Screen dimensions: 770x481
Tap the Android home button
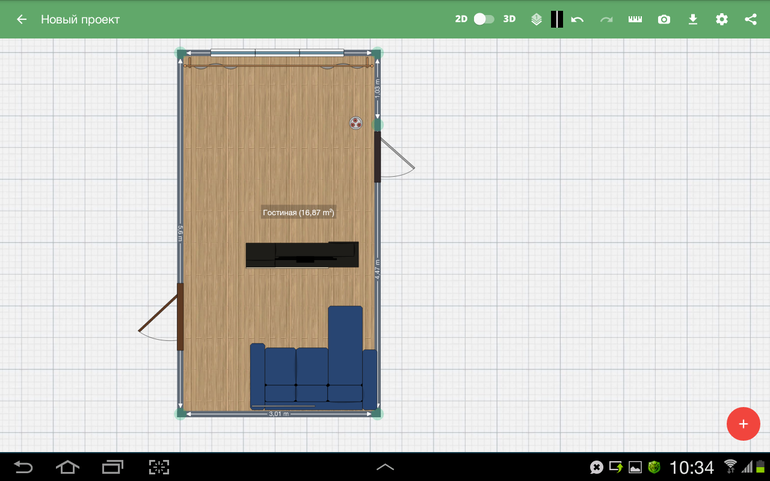click(x=67, y=467)
